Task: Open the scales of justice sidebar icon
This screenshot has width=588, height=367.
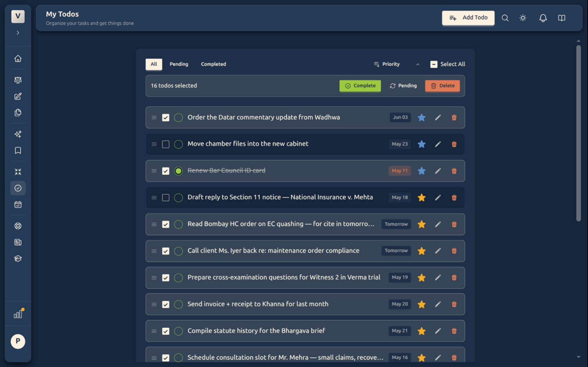Action: (18, 80)
